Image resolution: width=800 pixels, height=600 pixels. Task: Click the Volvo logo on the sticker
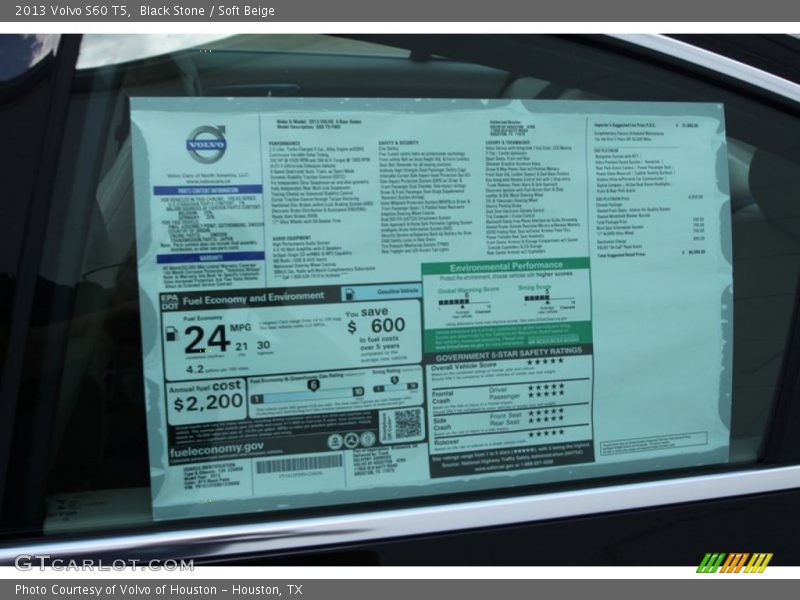click(206, 144)
